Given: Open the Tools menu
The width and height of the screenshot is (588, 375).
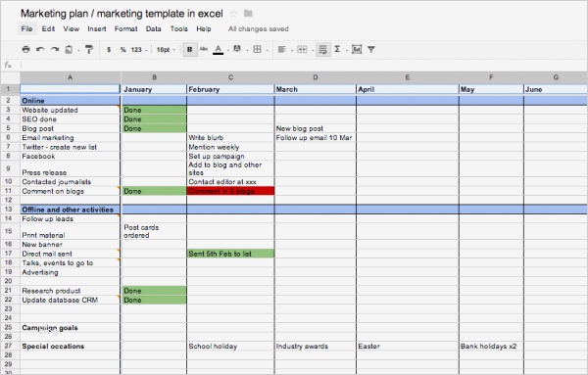Looking at the screenshot, I should pyautogui.click(x=179, y=28).
